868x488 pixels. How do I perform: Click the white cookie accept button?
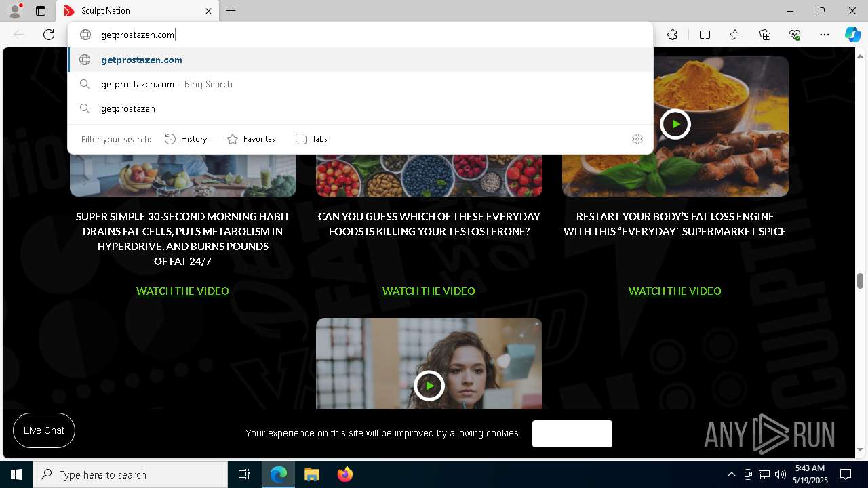[572, 434]
